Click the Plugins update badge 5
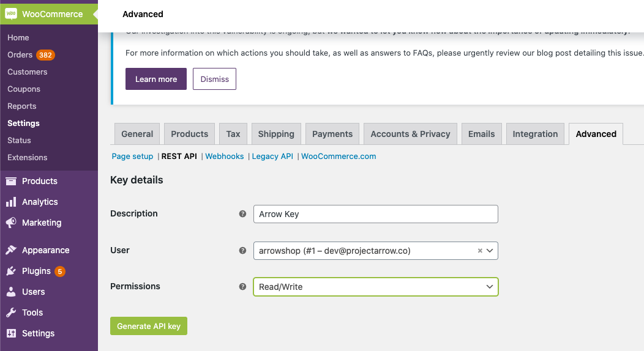 click(60, 272)
